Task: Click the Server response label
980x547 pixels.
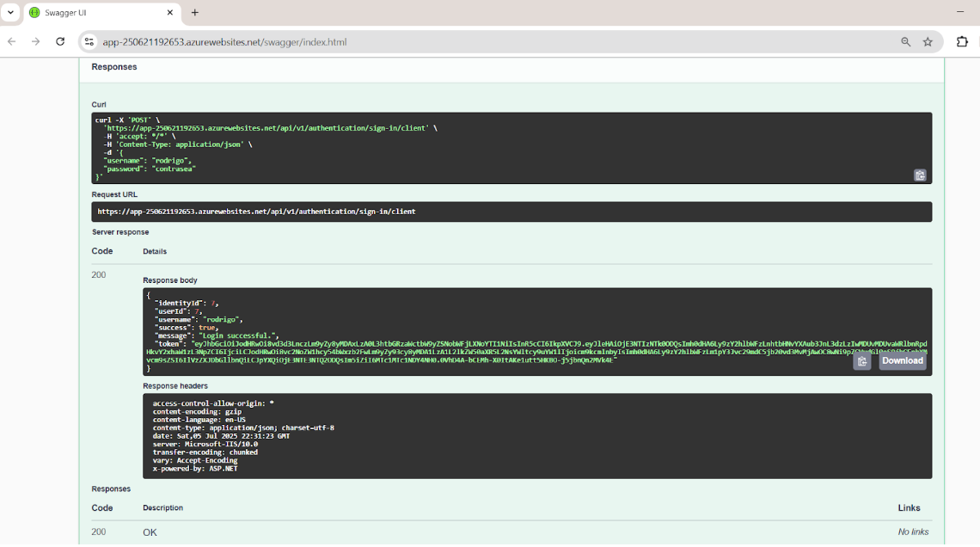Action: pos(120,232)
